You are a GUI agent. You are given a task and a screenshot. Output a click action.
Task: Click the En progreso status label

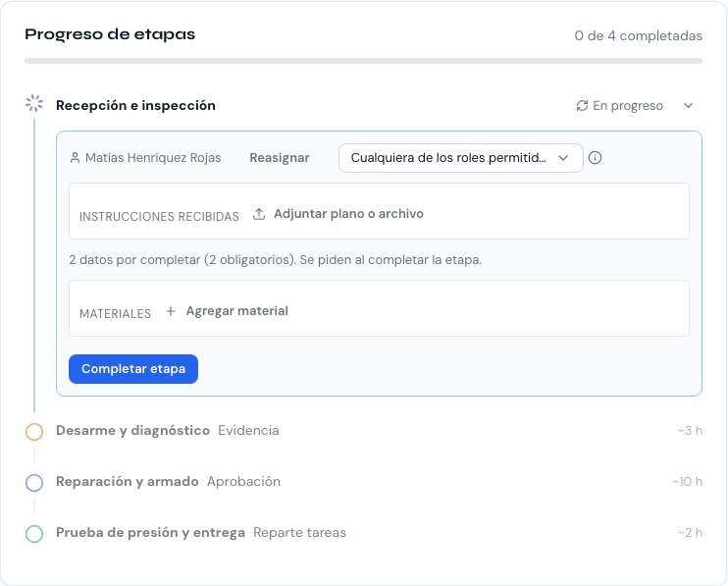pos(628,106)
